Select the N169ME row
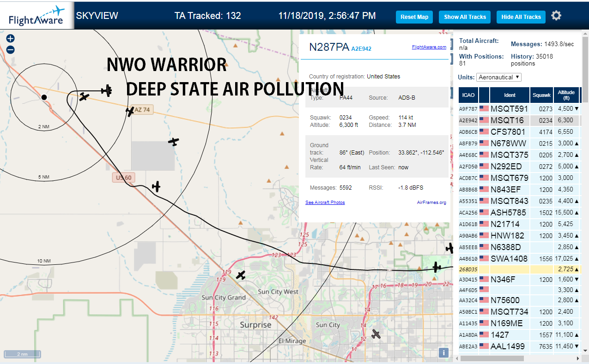Image resolution: width=589 pixels, height=364 pixels. 519,323
